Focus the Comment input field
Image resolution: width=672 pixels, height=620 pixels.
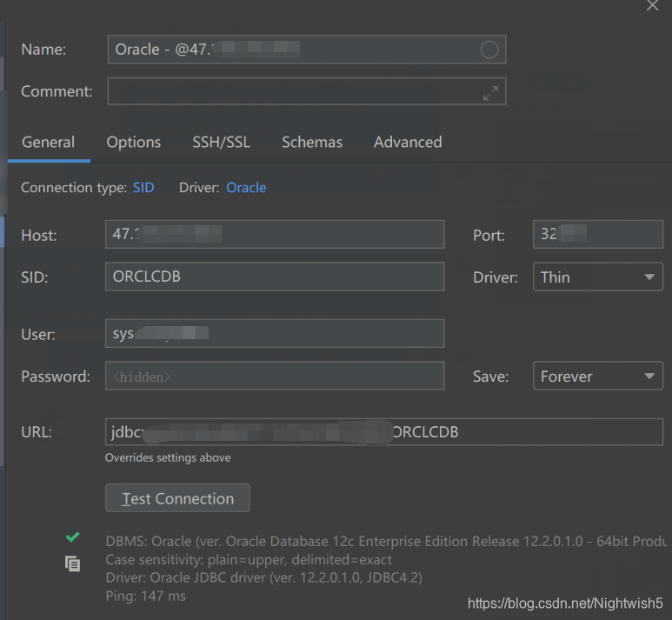307,91
